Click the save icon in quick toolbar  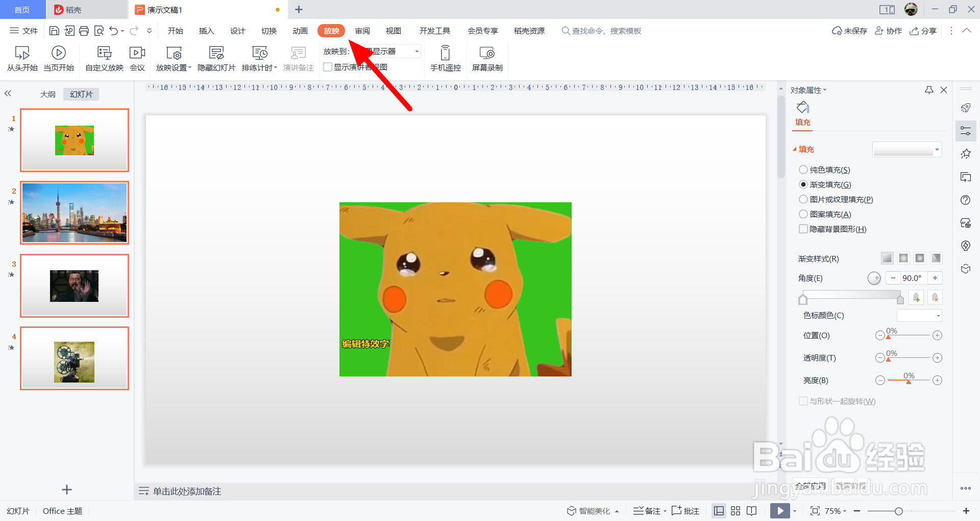[54, 31]
